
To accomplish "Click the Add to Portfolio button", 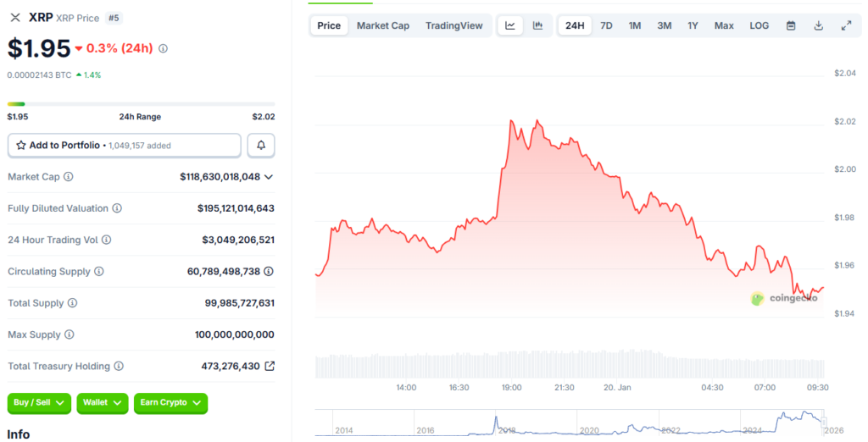I will [x=125, y=146].
